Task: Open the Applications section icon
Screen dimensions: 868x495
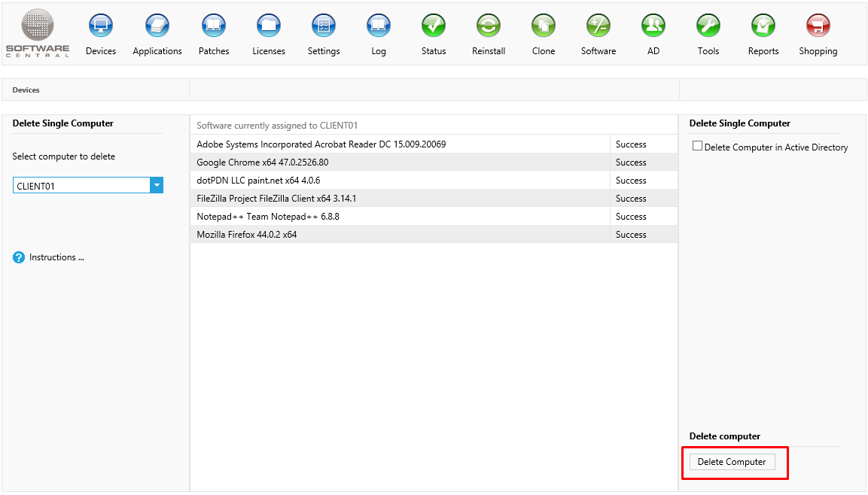Action: click(x=157, y=26)
